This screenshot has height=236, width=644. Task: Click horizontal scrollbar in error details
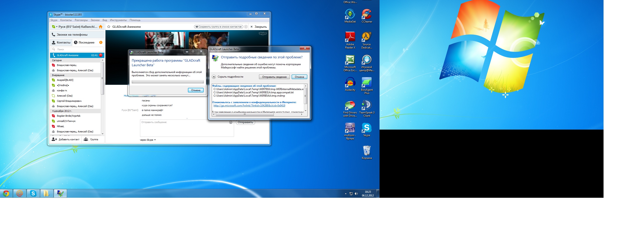tap(245, 115)
